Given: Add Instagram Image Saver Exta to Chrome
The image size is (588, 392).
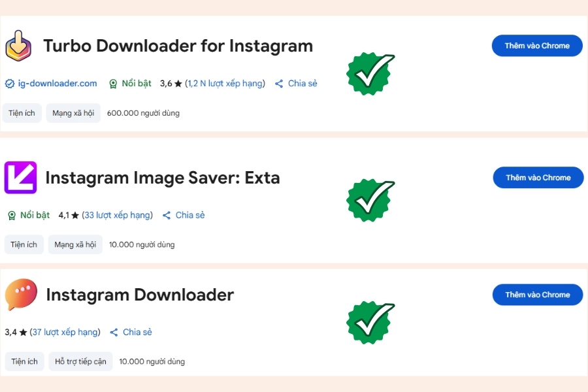Looking at the screenshot, I should pos(538,178).
